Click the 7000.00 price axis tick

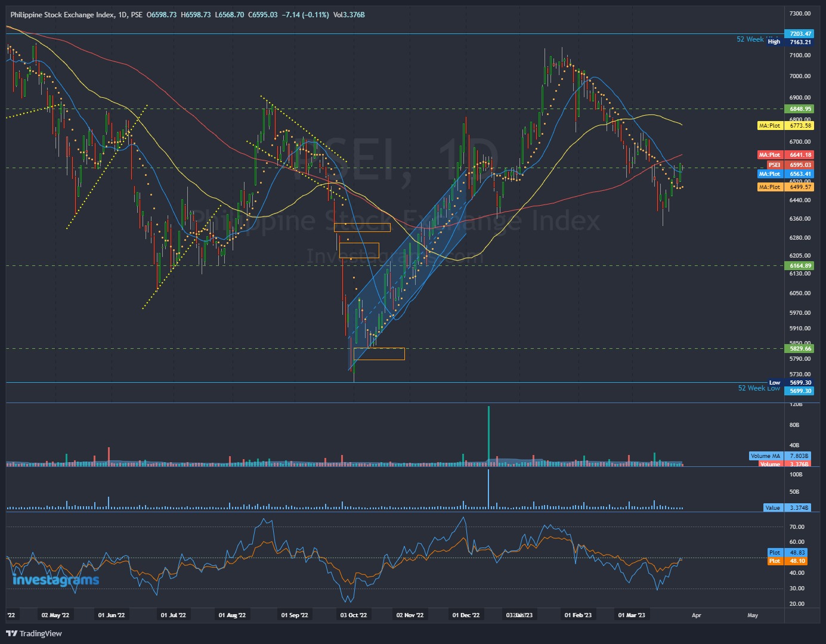coord(800,76)
